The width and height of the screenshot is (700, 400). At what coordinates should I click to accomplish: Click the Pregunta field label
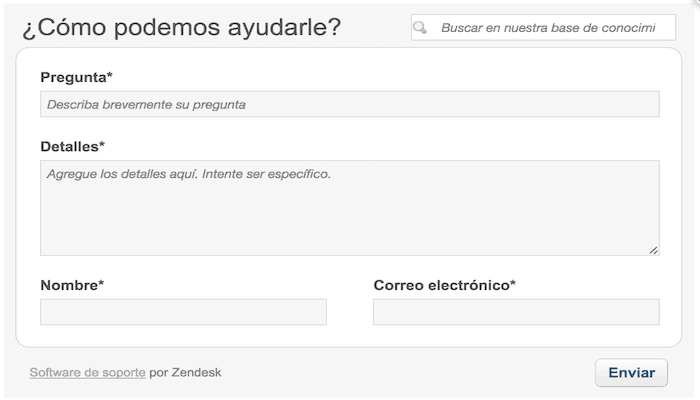pos(76,77)
